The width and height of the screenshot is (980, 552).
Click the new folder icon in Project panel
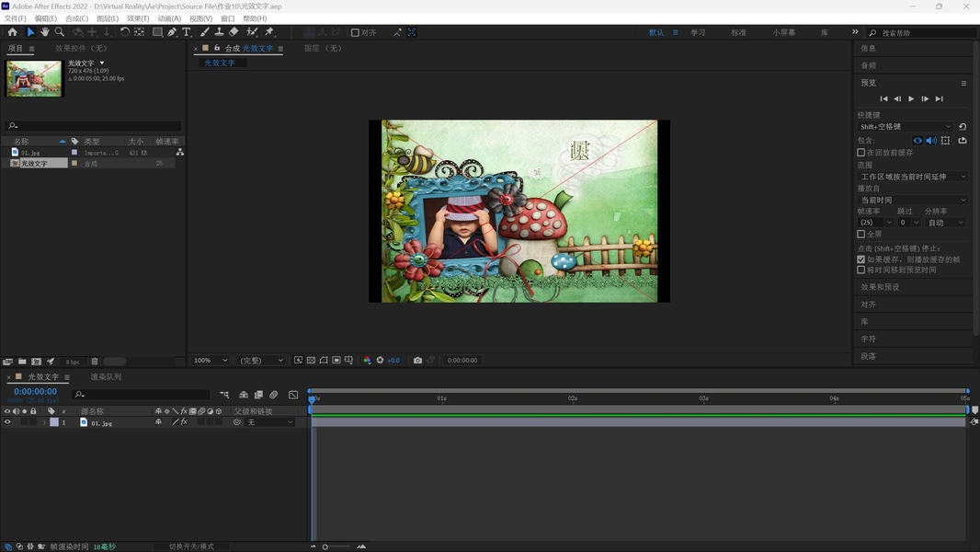[22, 362]
